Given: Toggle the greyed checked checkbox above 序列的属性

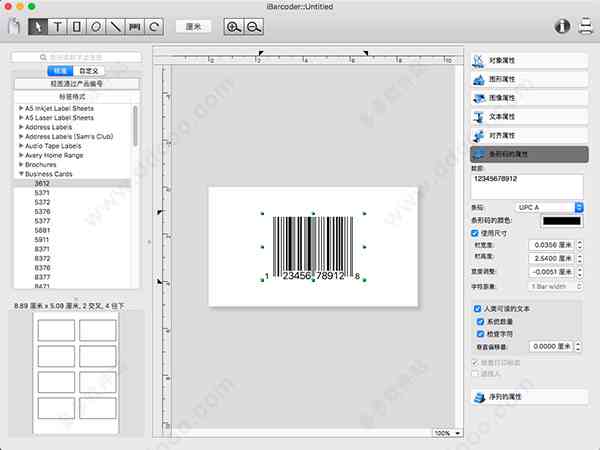Looking at the screenshot, I should pos(475,362).
